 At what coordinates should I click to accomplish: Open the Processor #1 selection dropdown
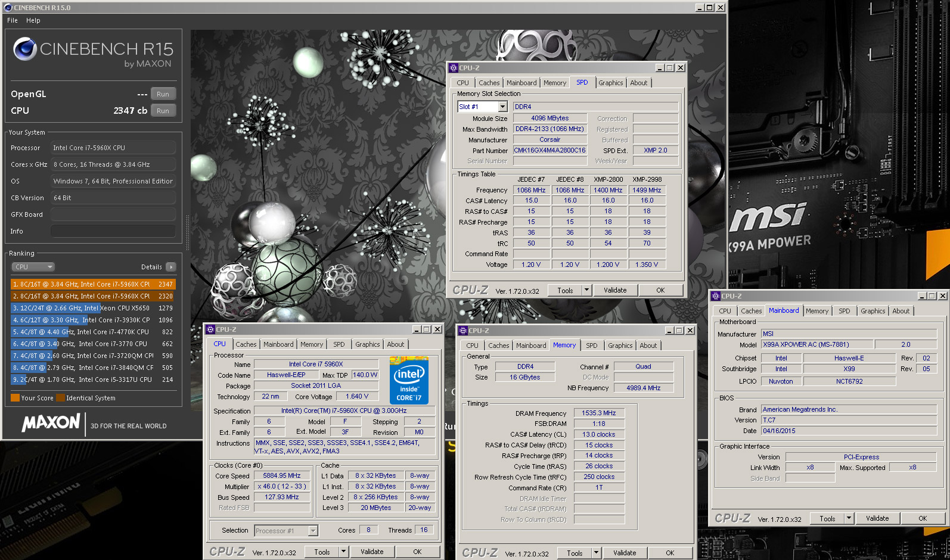tap(313, 531)
